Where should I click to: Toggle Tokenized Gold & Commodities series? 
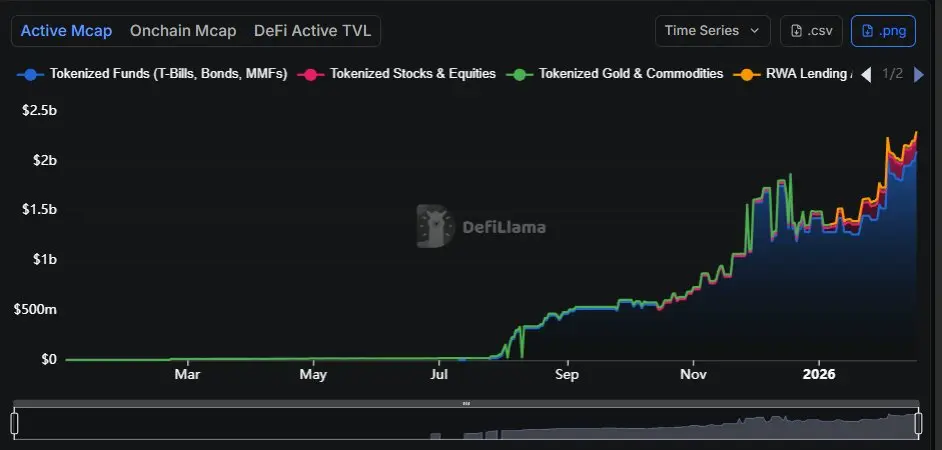(615, 74)
